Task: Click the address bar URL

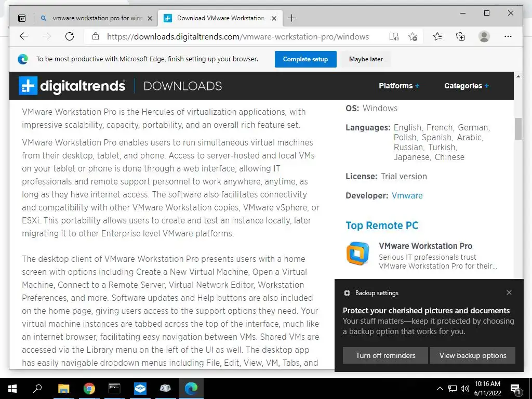Action: (x=238, y=37)
